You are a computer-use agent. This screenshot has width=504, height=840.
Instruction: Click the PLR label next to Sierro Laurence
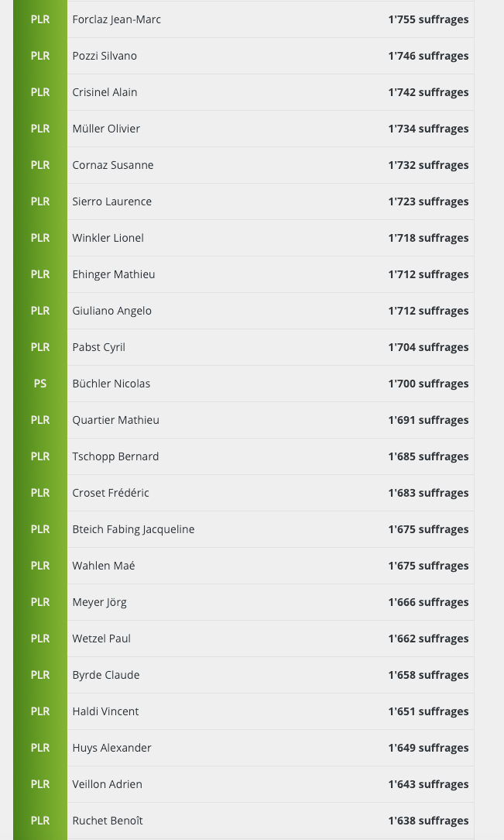pos(40,201)
